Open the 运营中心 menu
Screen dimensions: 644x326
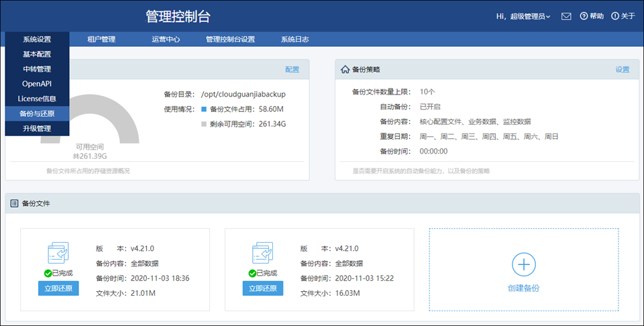coord(166,40)
